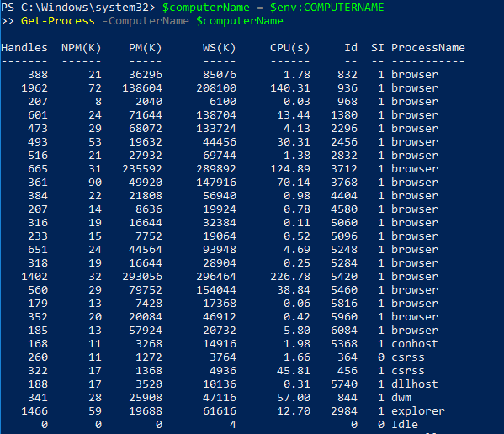Screen dimensions: 504x434
Task: Click the -ComputerName parameter text
Action: coord(146,21)
